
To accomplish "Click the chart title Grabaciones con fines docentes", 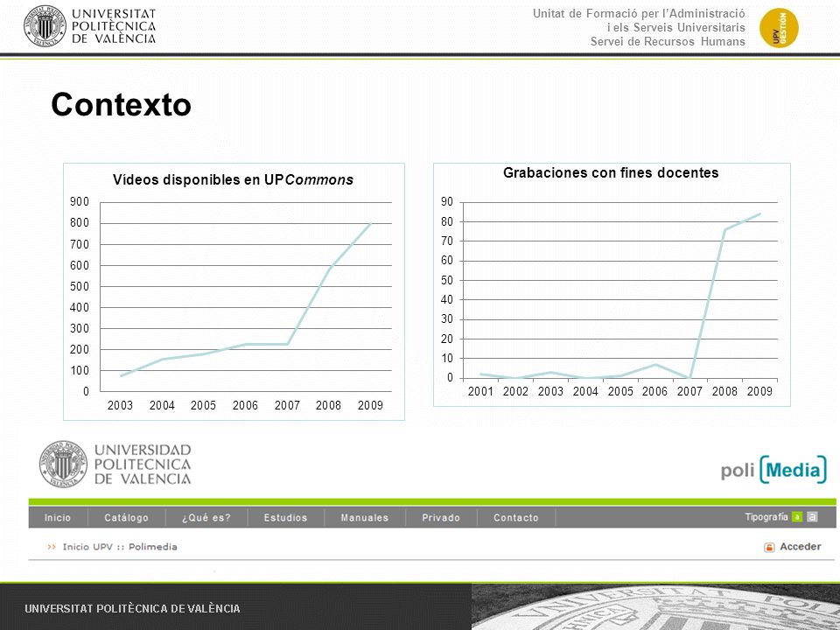I will click(x=611, y=172).
